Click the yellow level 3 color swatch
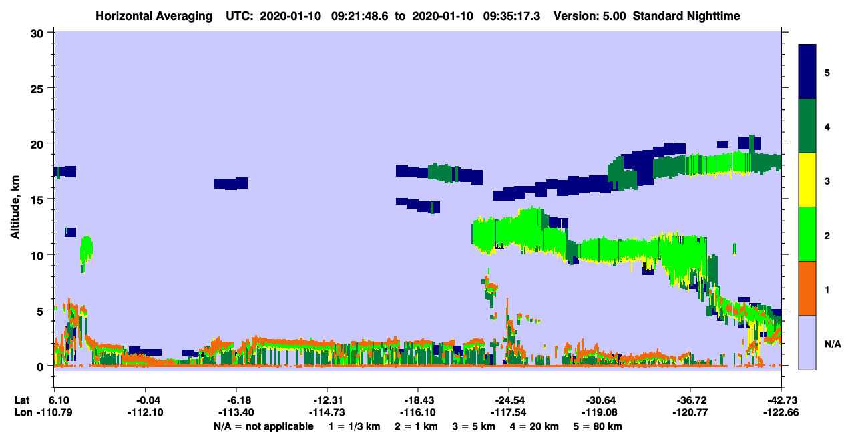 coord(807,180)
